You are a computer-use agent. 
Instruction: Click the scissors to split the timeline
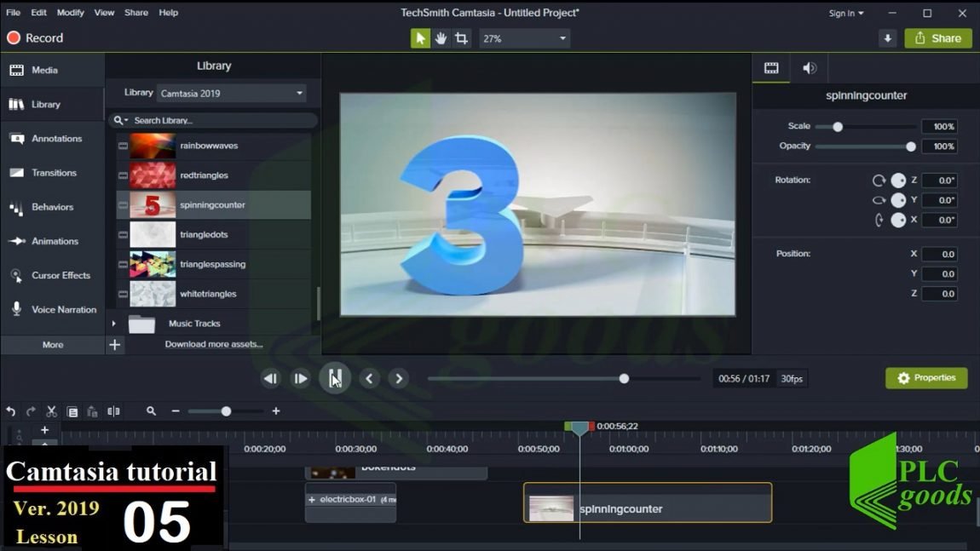51,411
